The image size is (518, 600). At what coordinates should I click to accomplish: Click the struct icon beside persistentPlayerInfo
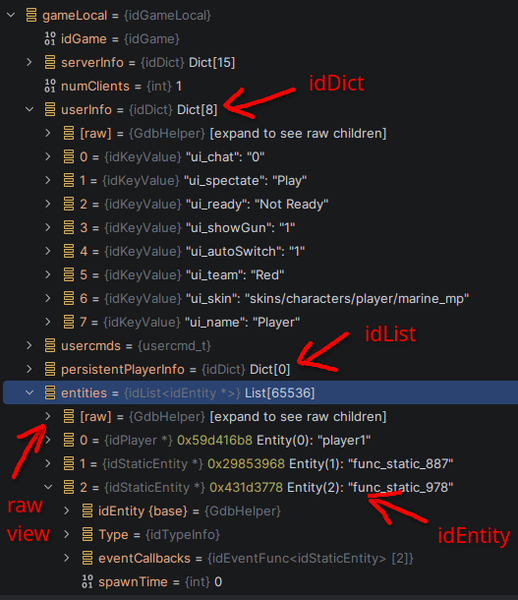pyautogui.click(x=50, y=369)
